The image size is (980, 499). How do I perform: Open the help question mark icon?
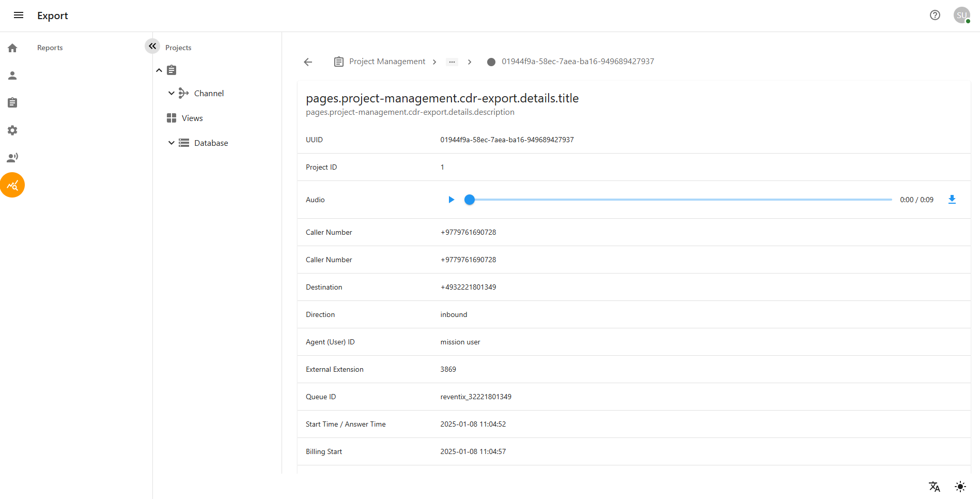(x=935, y=16)
